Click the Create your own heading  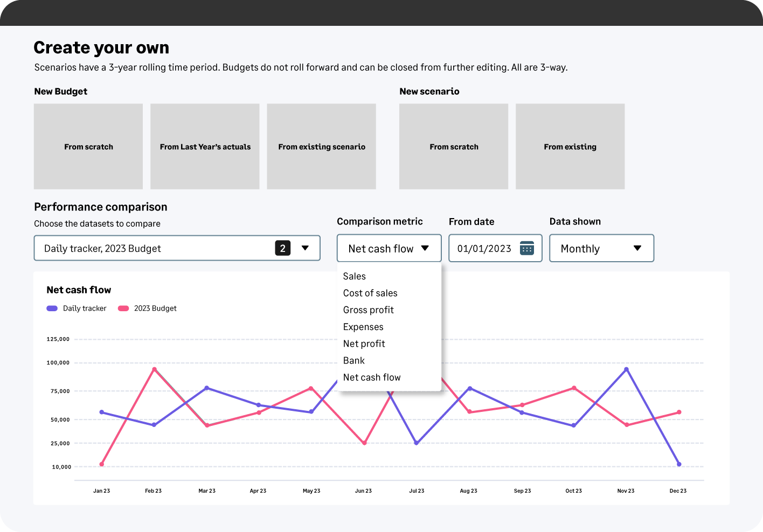tap(101, 47)
